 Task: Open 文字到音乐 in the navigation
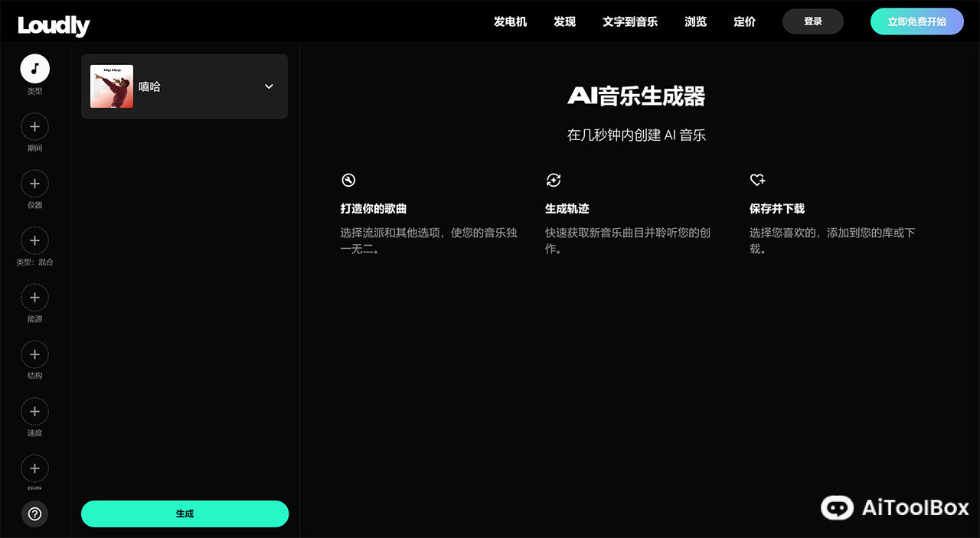(x=629, y=21)
